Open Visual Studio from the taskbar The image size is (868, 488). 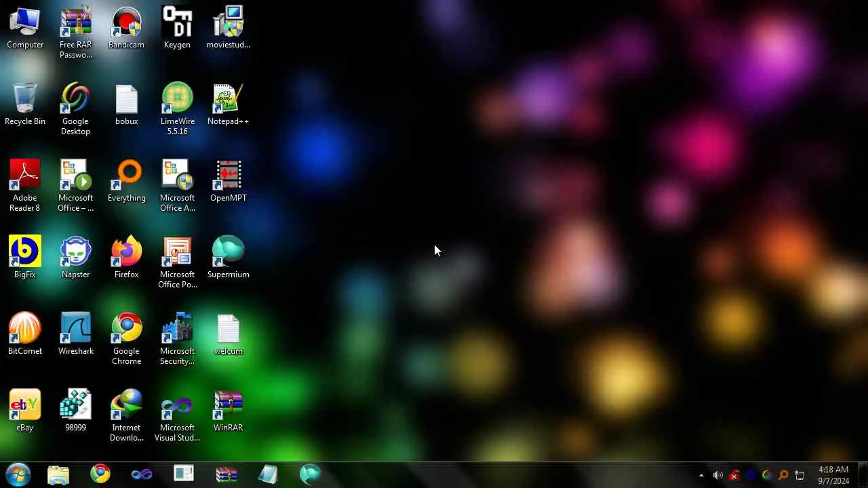(x=142, y=474)
